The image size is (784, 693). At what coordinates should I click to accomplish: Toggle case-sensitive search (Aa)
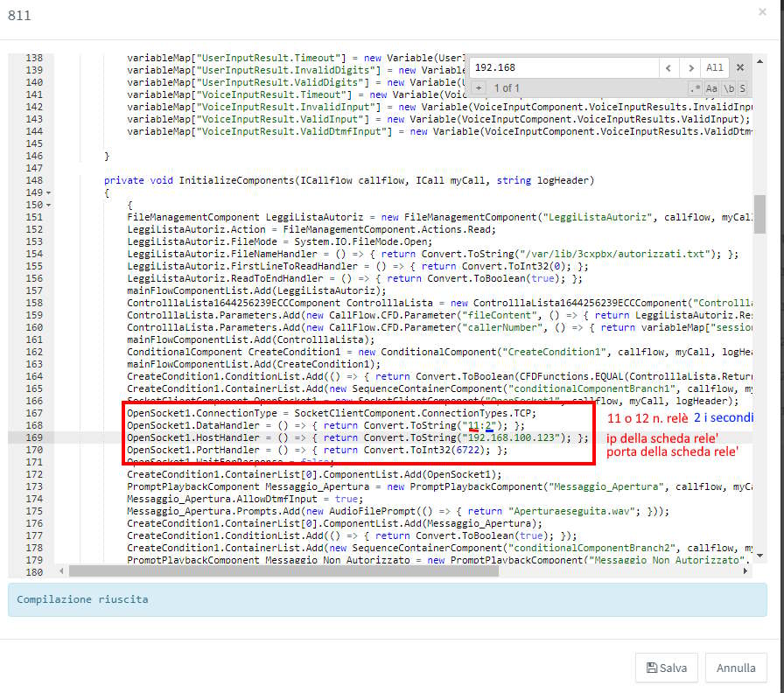(711, 88)
